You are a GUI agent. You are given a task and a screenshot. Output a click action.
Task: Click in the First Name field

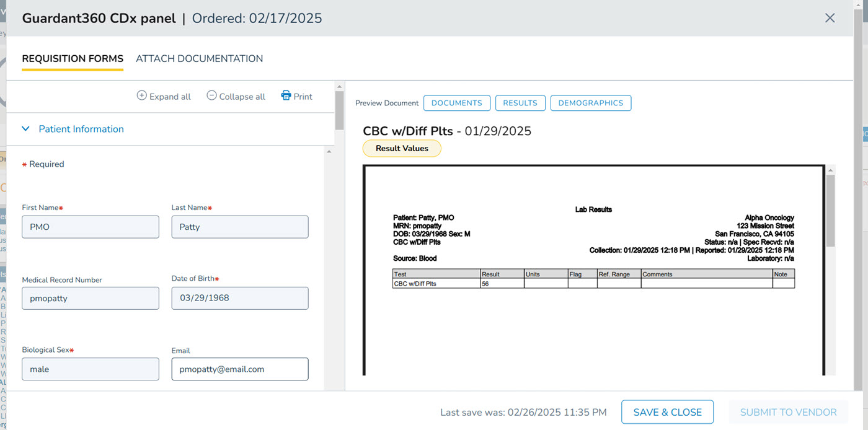91,227
